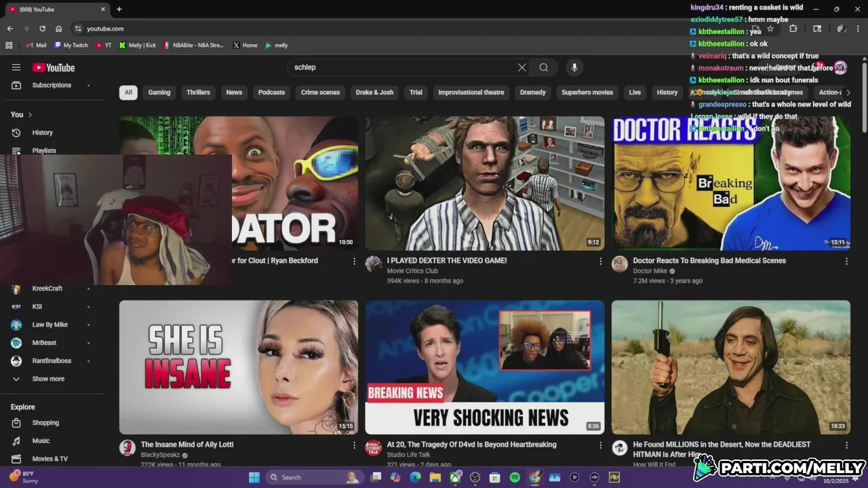Show more filter chips with right arrow
The image size is (868, 488).
848,92
